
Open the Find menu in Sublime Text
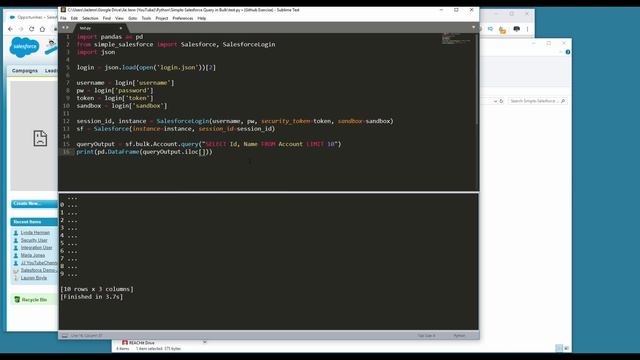(x=107, y=18)
